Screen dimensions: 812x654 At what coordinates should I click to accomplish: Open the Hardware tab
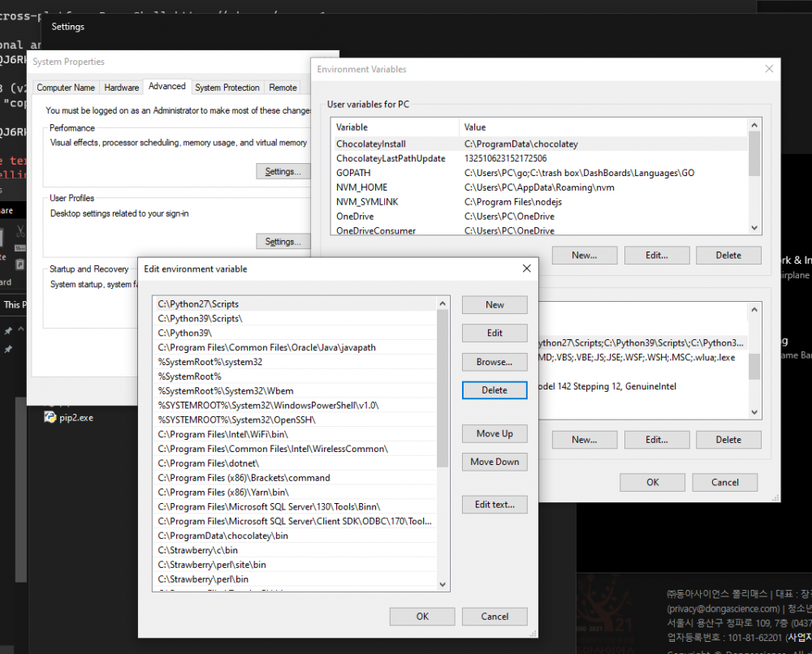[x=122, y=88]
